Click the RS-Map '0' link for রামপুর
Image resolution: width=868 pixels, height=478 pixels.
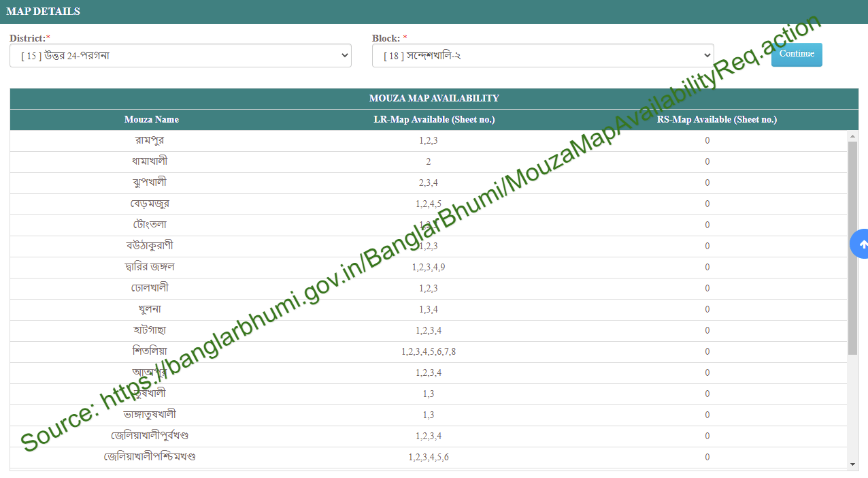pos(707,140)
